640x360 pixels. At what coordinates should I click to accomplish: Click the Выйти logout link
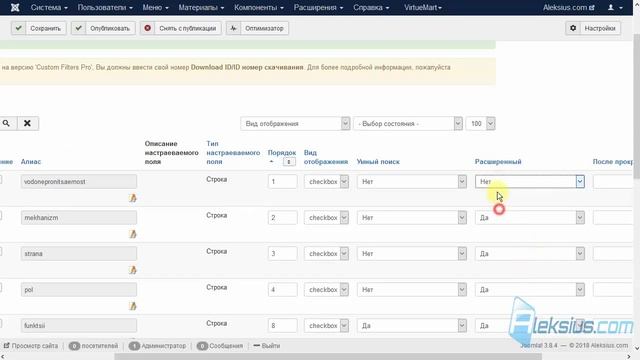(267, 346)
